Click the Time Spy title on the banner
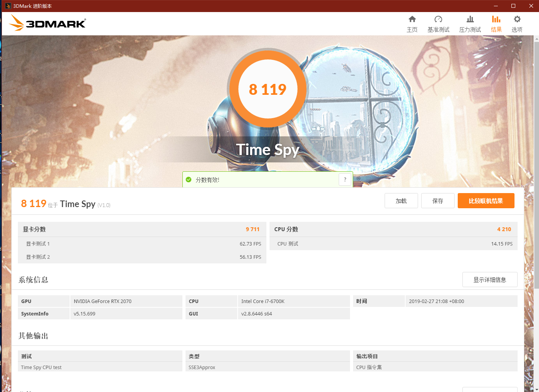Image resolution: width=539 pixels, height=392 pixels. pos(268,150)
